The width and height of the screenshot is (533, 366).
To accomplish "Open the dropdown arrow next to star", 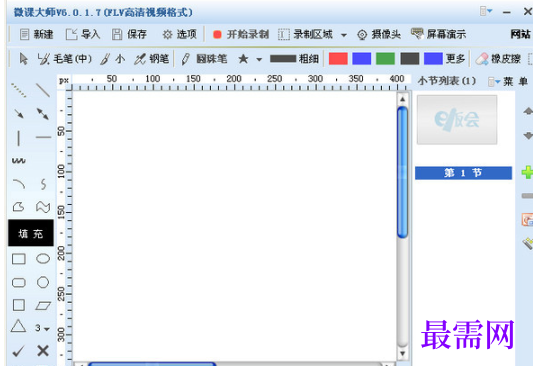I will click(259, 59).
